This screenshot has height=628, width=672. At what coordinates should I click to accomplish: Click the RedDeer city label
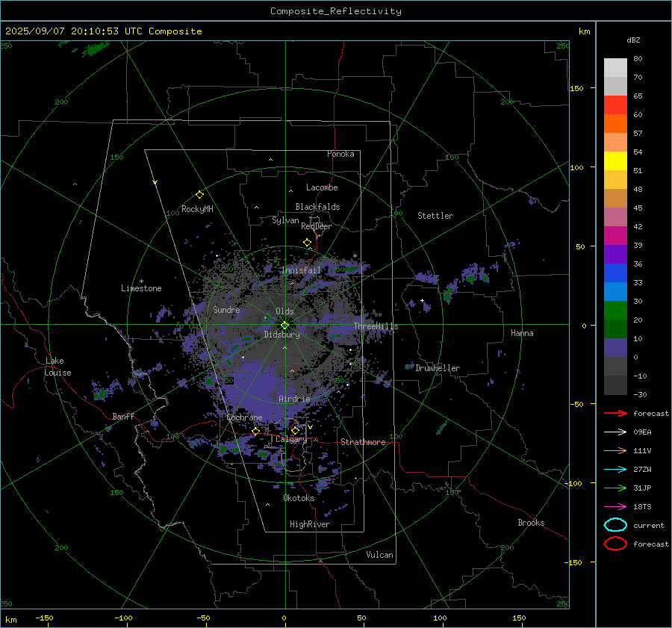317,226
